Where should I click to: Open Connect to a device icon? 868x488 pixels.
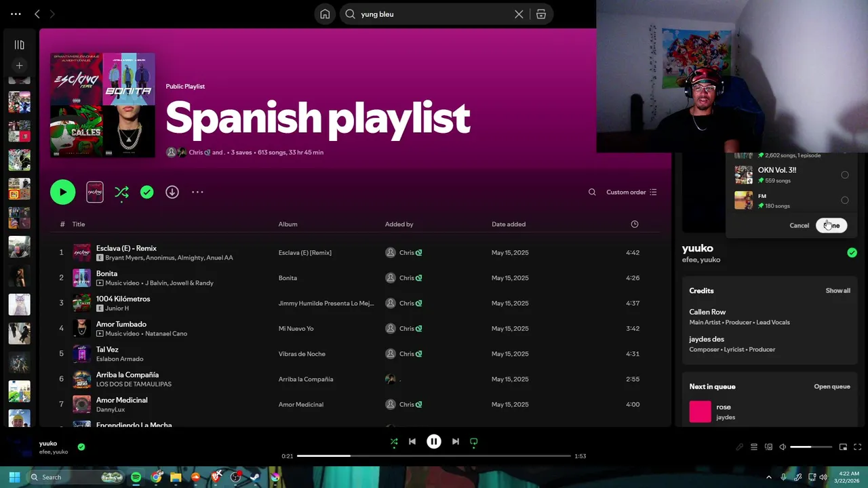pyautogui.click(x=768, y=447)
